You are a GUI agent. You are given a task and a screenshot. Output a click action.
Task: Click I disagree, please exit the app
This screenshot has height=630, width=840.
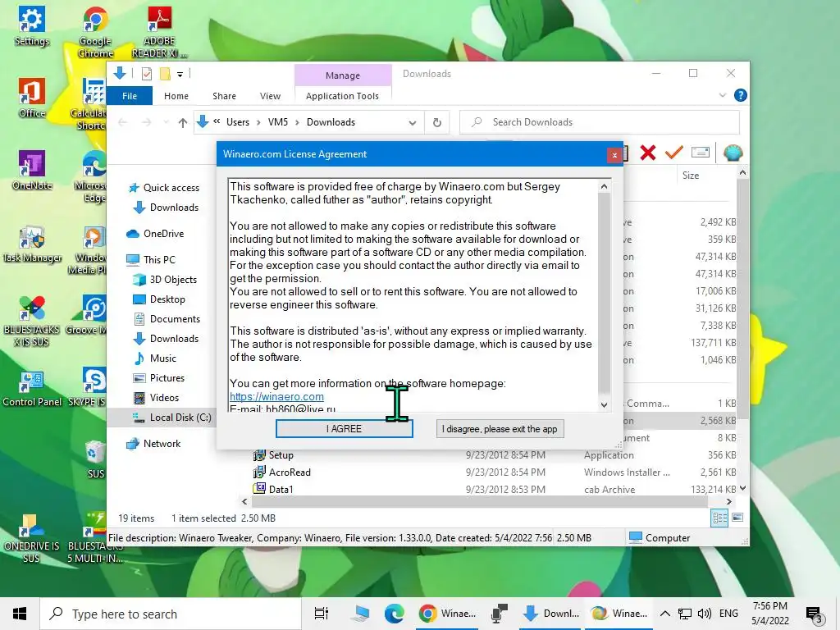coord(500,428)
